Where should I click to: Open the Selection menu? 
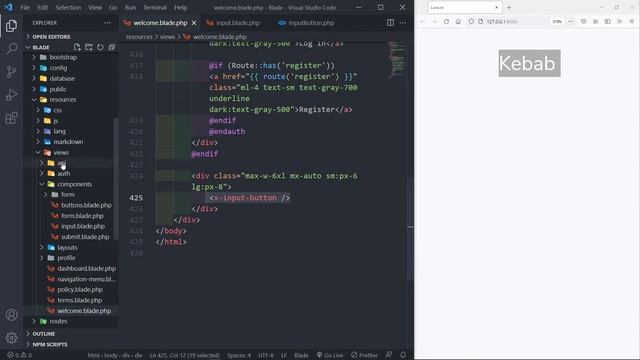(x=68, y=7)
